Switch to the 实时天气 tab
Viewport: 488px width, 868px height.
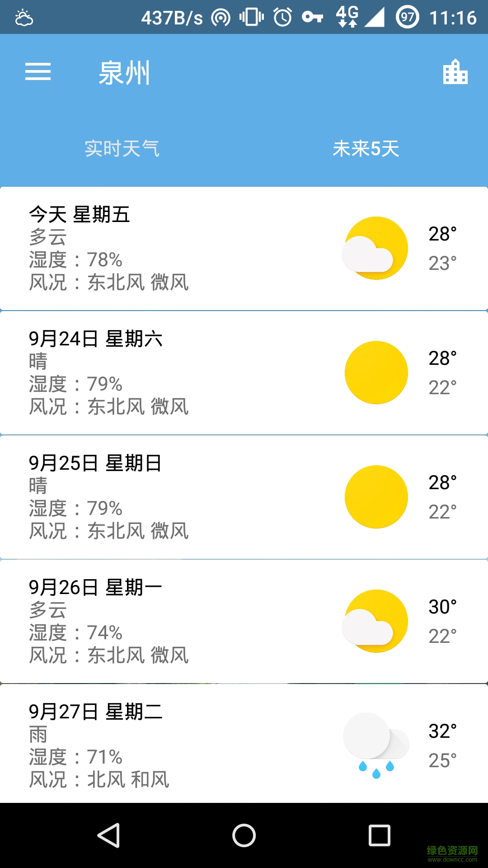(122, 148)
